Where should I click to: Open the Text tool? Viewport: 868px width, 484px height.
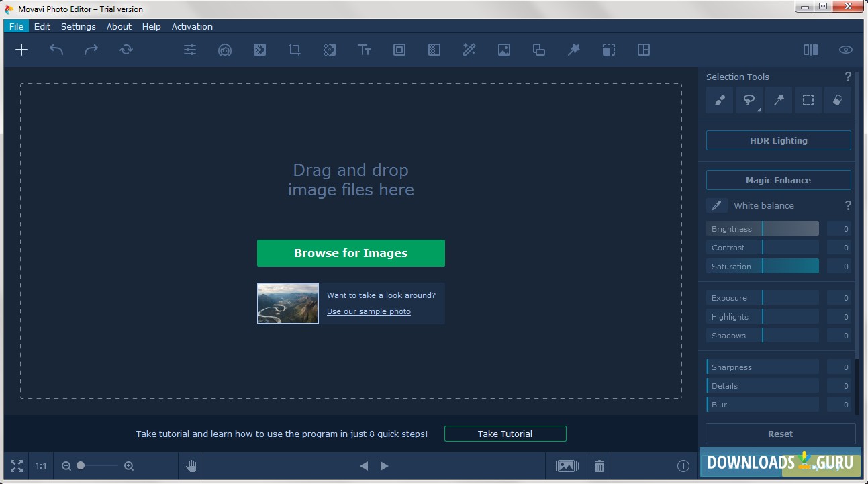tap(365, 50)
